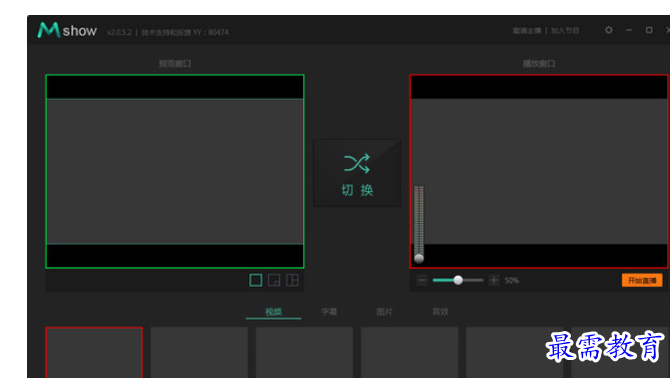670x378 pixels.
Task: Click the plus icon to raise volume
Action: [494, 280]
